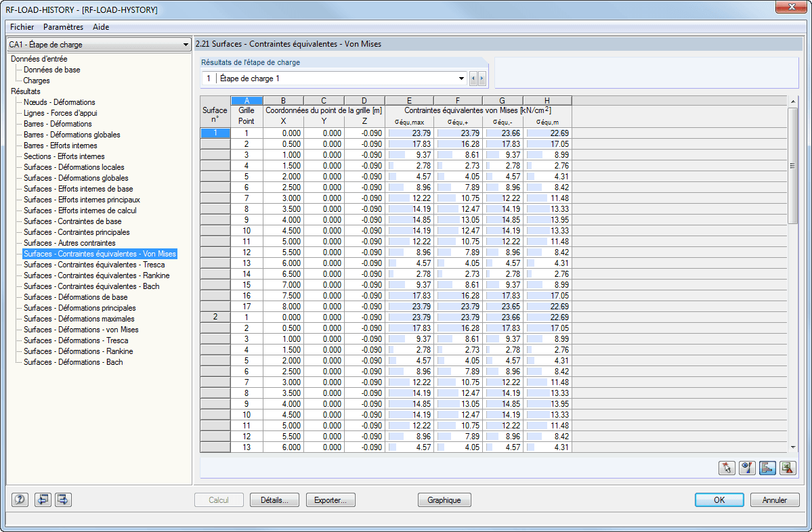Viewport: 812px width, 532px height.
Task: Select Surfaces - Contraintes équivalentes - Rankine
Action: pos(97,275)
